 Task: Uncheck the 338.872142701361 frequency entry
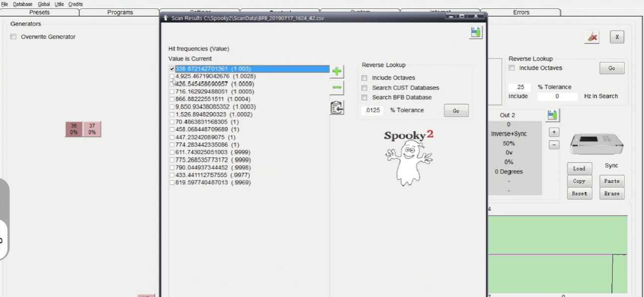pyautogui.click(x=171, y=69)
